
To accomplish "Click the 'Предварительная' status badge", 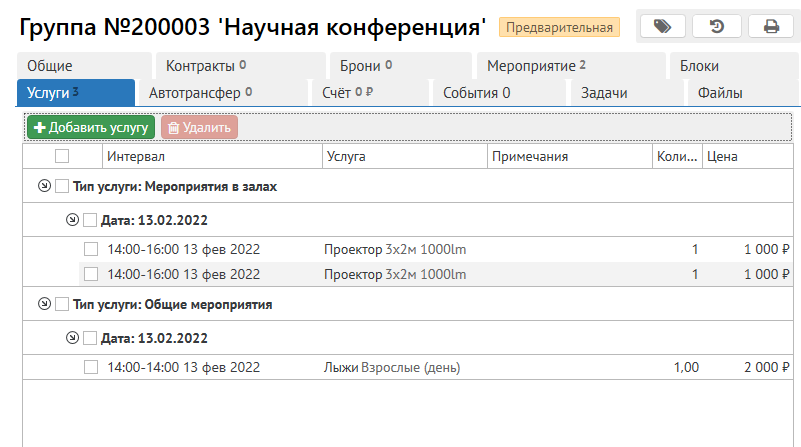I will pos(560,28).
